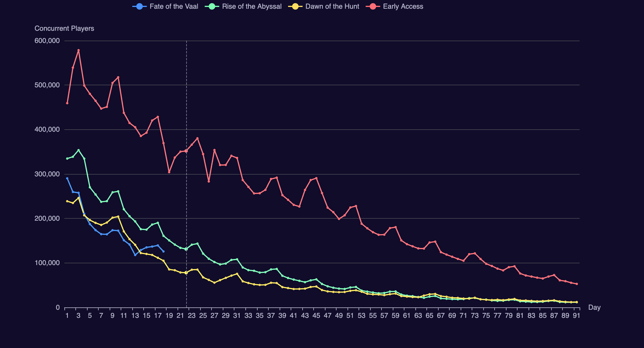The width and height of the screenshot is (644, 348).
Task: Click the final Early Access point at day 91
Action: tap(577, 284)
